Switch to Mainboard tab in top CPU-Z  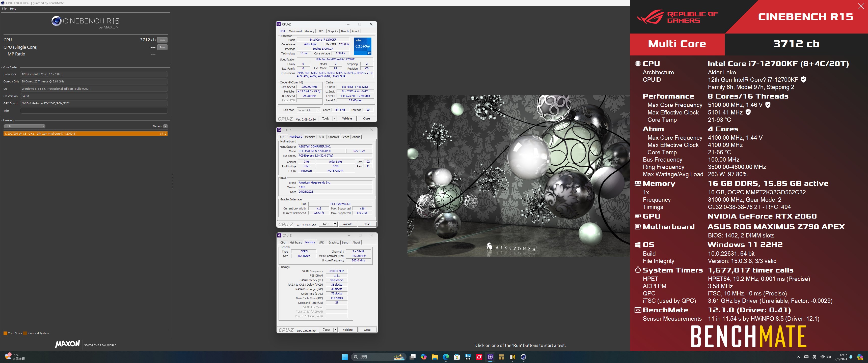pos(295,31)
